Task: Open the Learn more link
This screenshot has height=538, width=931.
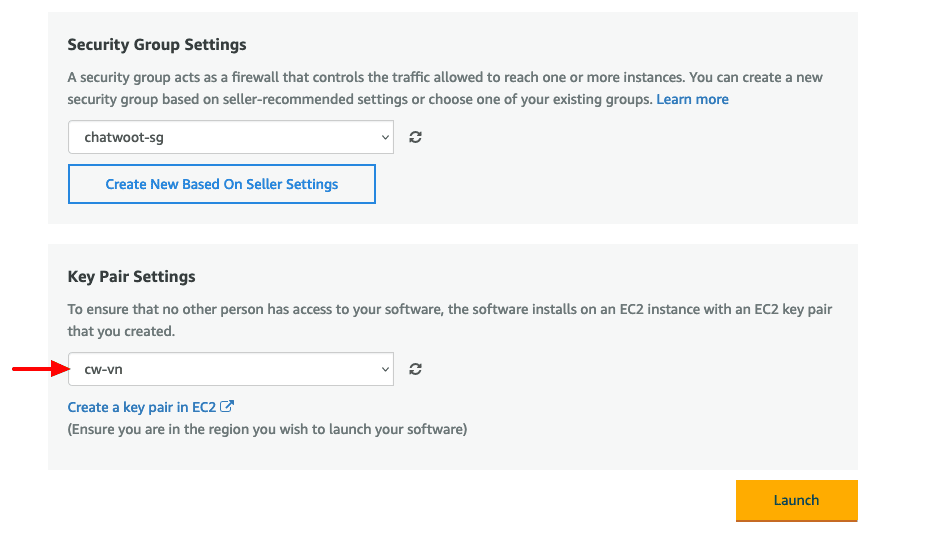Action: tap(692, 99)
